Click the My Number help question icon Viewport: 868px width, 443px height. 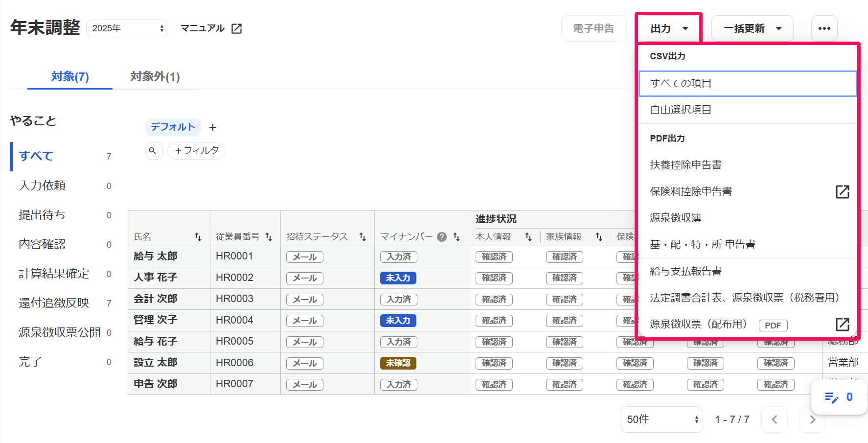pos(442,237)
